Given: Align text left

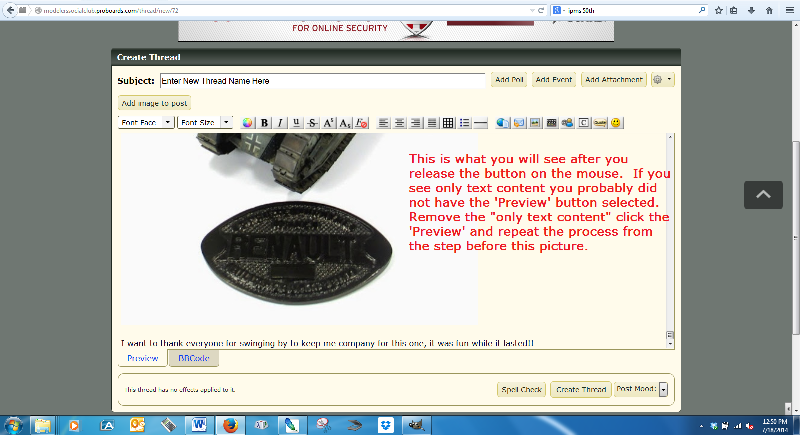Looking at the screenshot, I should click(384, 123).
